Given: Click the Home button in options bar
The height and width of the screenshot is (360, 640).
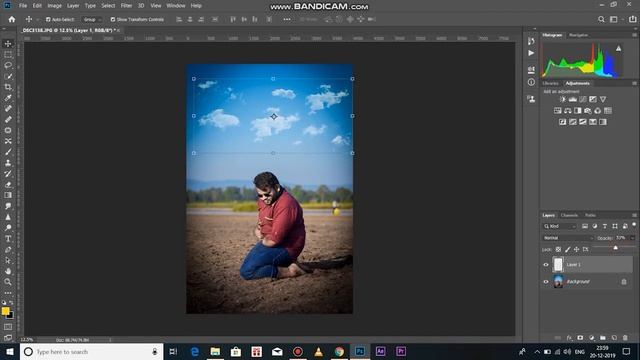Looking at the screenshot, I should click(x=11, y=19).
